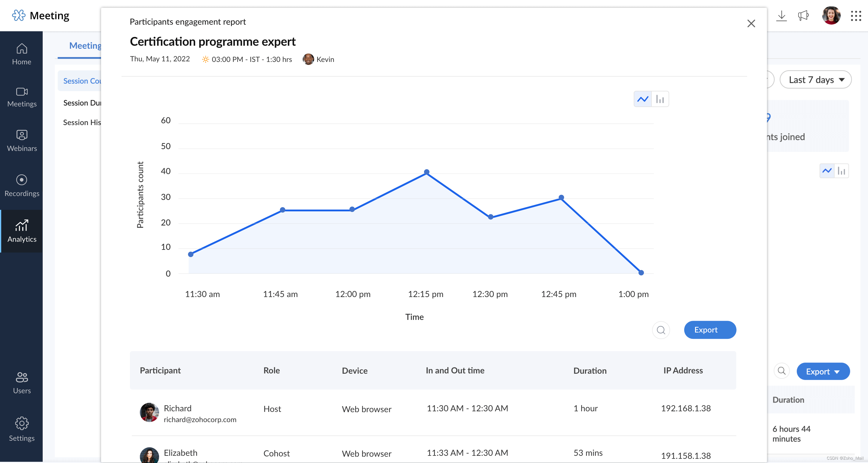Click the download icon in header
Image resolution: width=868 pixels, height=463 pixels.
pyautogui.click(x=781, y=16)
